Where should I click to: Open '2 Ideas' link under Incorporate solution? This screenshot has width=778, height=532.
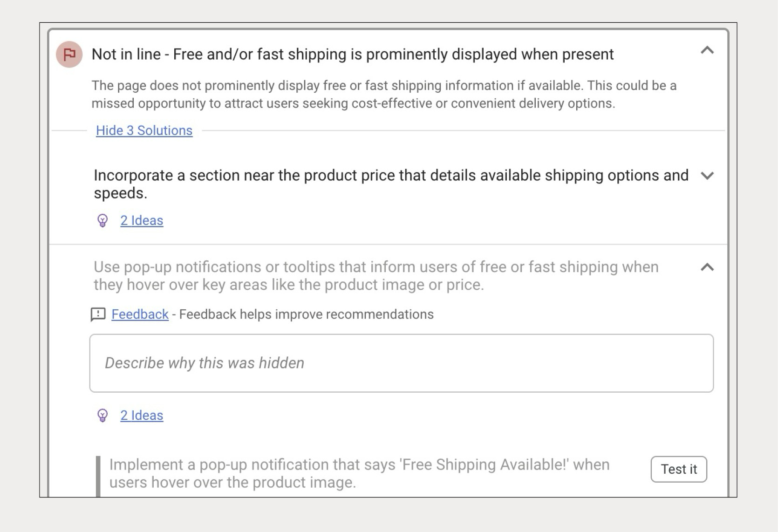tap(142, 220)
